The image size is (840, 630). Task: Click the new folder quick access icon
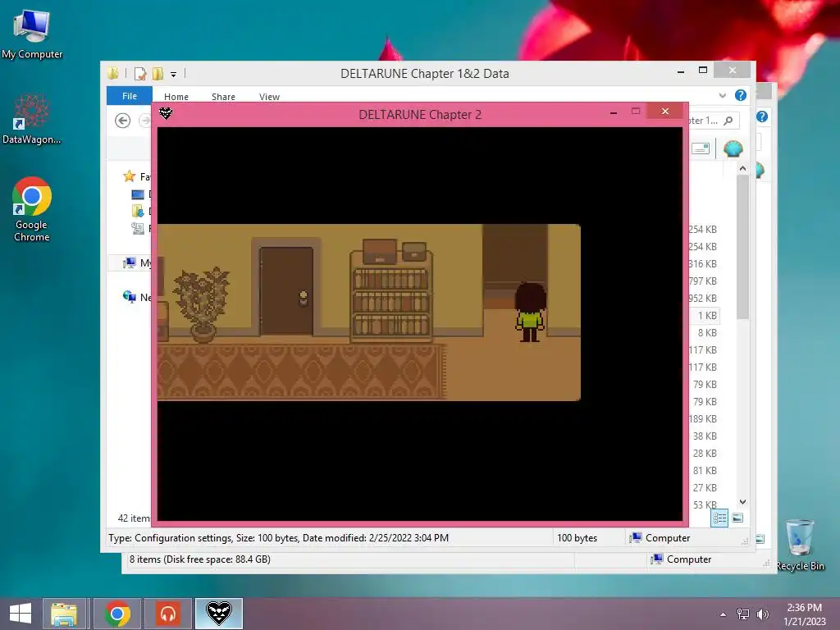pyautogui.click(x=157, y=73)
